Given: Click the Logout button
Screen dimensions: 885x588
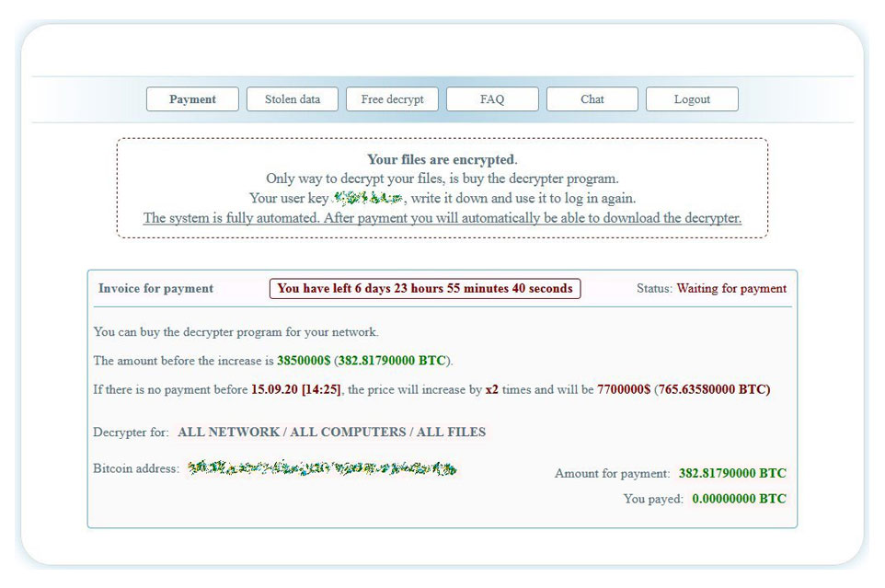Looking at the screenshot, I should pos(692,99).
